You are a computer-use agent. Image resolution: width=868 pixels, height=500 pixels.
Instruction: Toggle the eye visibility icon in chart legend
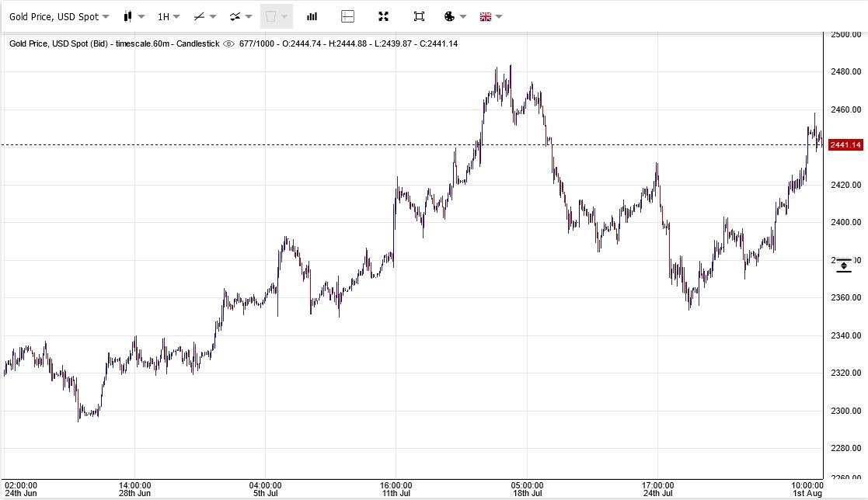228,43
